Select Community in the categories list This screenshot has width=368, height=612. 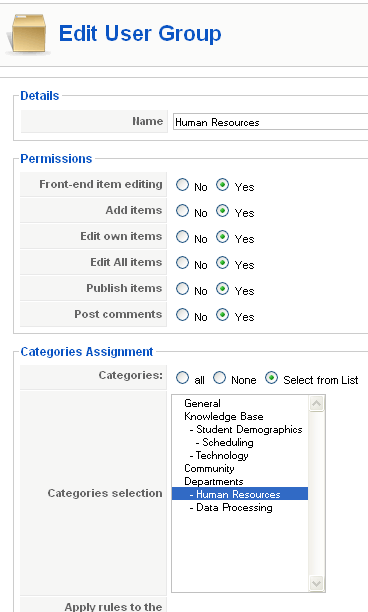pyautogui.click(x=240, y=468)
